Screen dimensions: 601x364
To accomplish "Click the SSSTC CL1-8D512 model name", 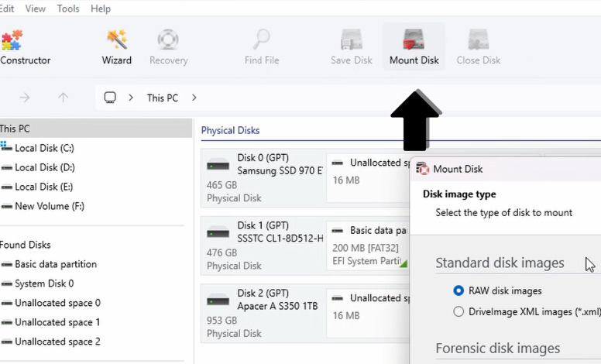I will (x=280, y=239).
